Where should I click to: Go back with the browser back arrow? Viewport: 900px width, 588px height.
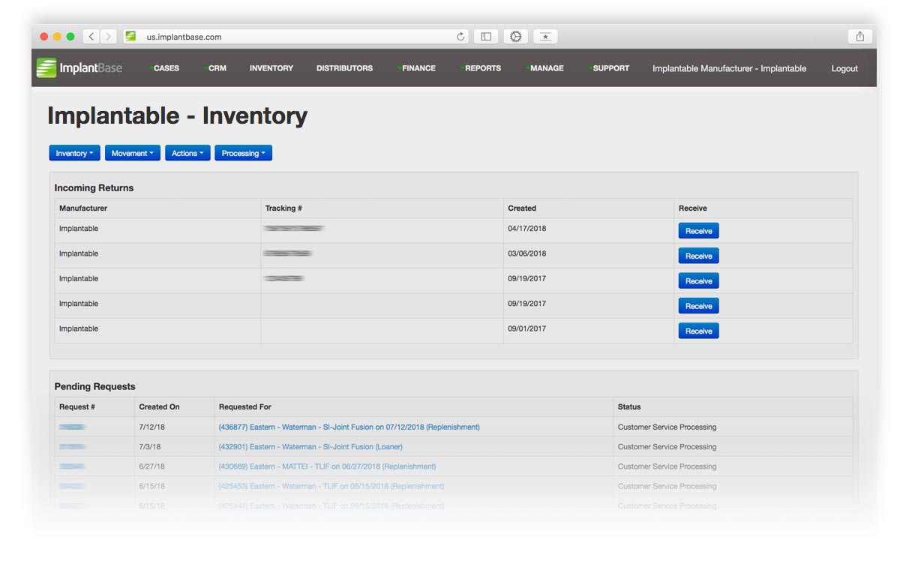[x=91, y=36]
